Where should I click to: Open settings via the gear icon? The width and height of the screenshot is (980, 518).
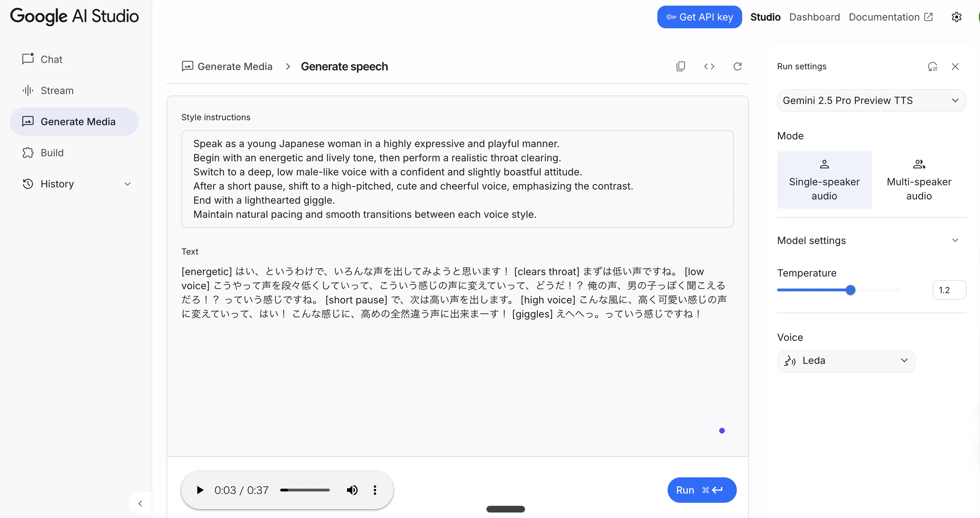click(956, 17)
